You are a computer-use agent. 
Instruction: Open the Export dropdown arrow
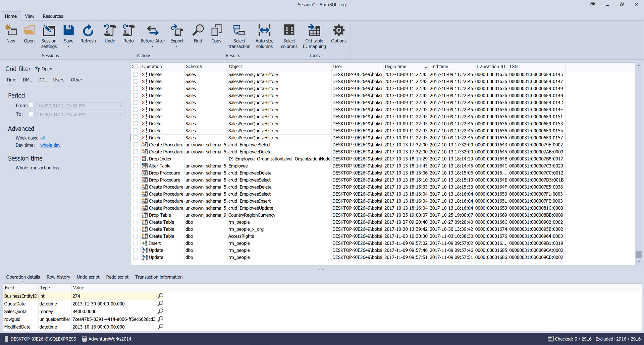tap(177, 47)
